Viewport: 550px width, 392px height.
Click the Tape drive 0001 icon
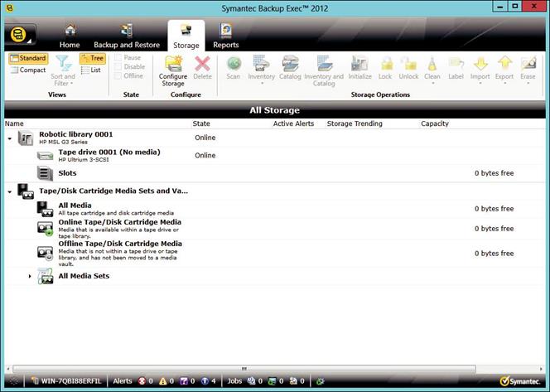pyautogui.click(x=46, y=156)
